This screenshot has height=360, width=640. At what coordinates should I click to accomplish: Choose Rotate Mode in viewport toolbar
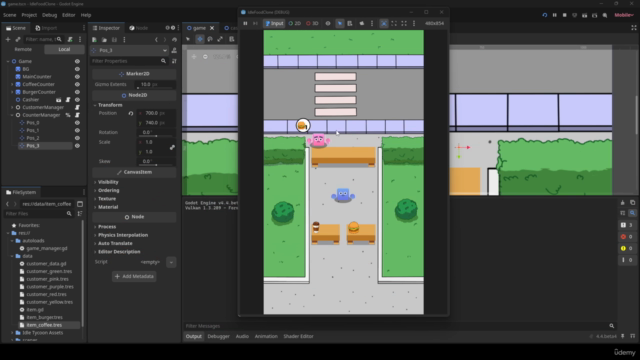[x=210, y=39]
